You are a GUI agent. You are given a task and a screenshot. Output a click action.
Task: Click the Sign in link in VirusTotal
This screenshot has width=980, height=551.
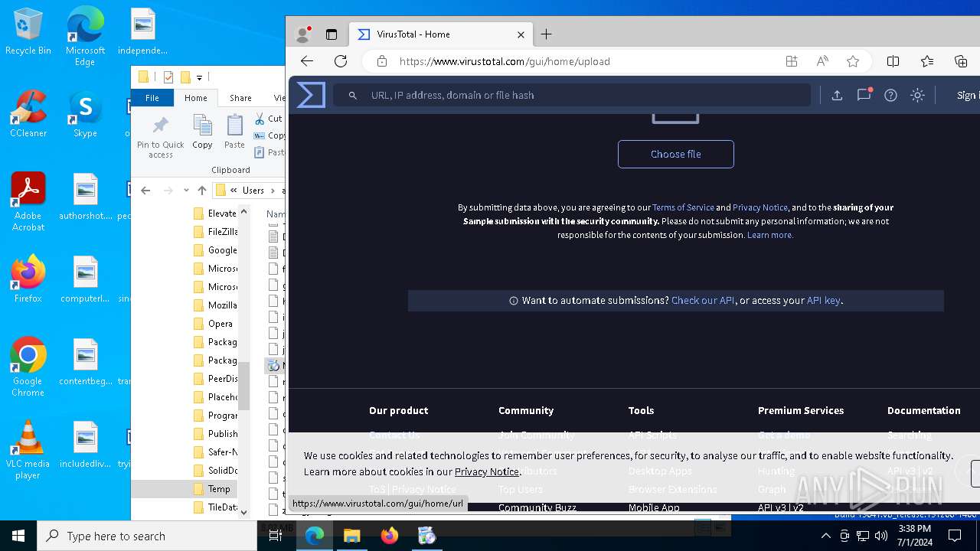[968, 95]
